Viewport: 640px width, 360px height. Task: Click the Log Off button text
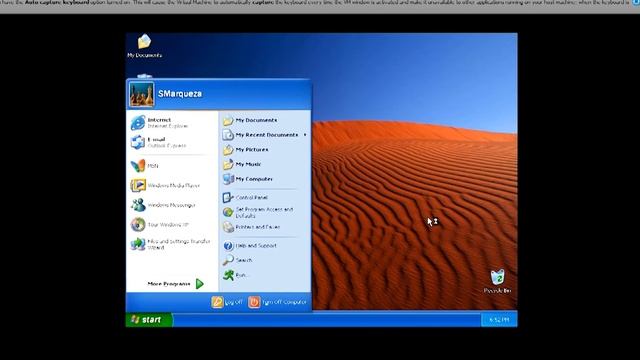tap(233, 302)
